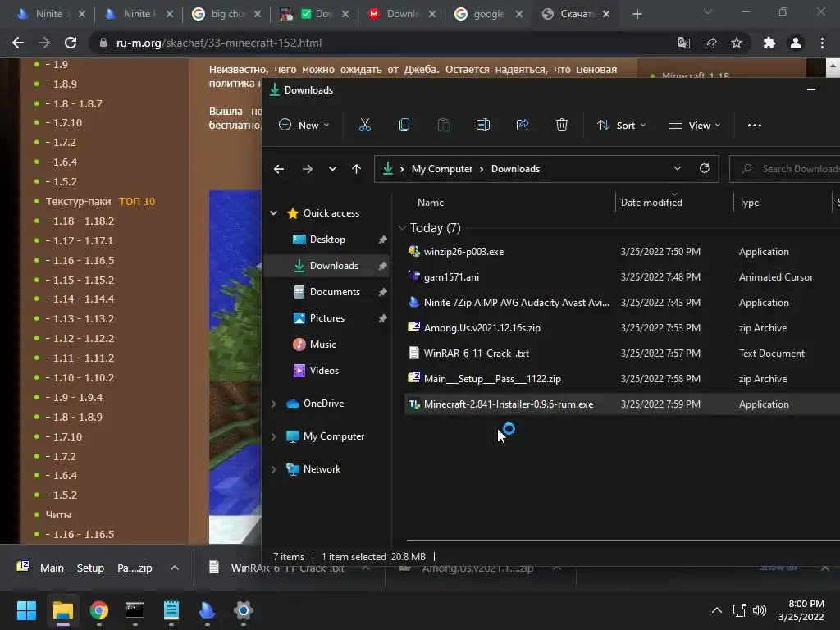Open Windows Start button
Screen dimensions: 840x630
coord(26,609)
